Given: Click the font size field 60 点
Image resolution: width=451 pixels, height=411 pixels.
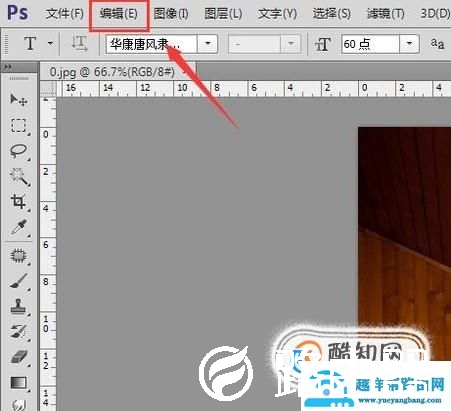Looking at the screenshot, I should 370,44.
